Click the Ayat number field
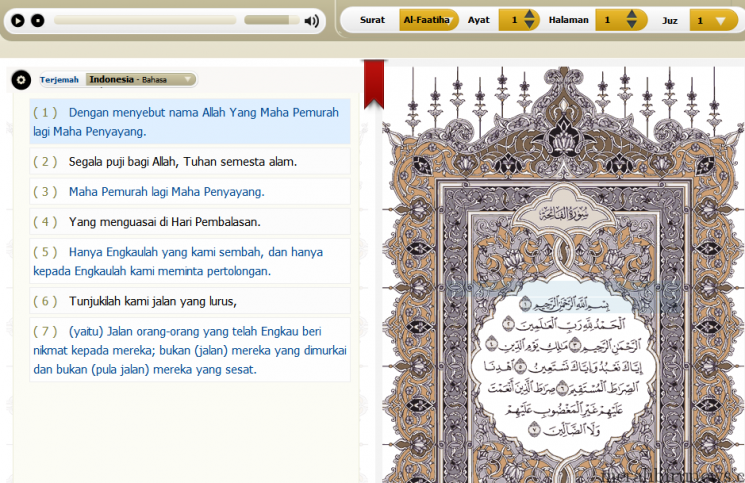The image size is (745, 483). point(514,20)
